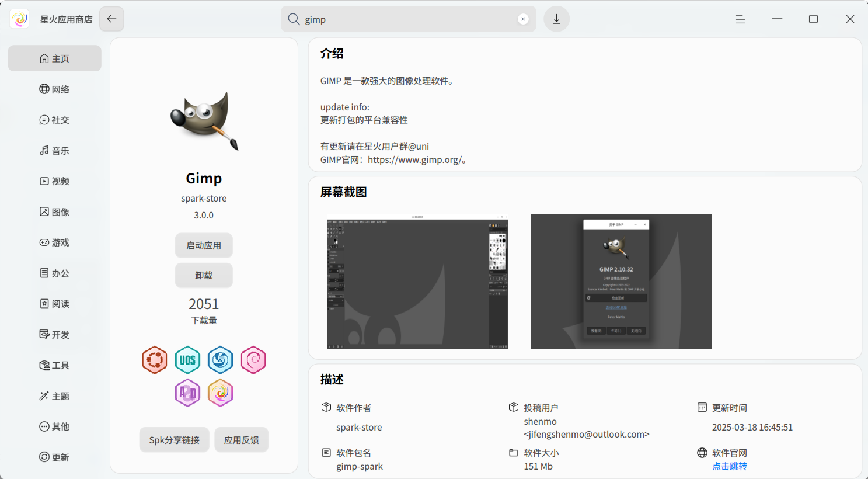Open the GIMP main window screenshot thumbnail
This screenshot has height=479, width=868.
pos(417,282)
